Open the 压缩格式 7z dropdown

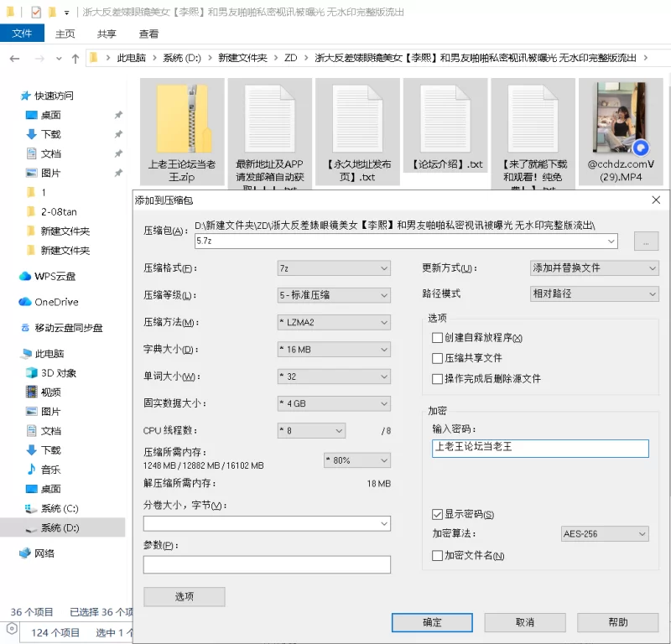(334, 268)
